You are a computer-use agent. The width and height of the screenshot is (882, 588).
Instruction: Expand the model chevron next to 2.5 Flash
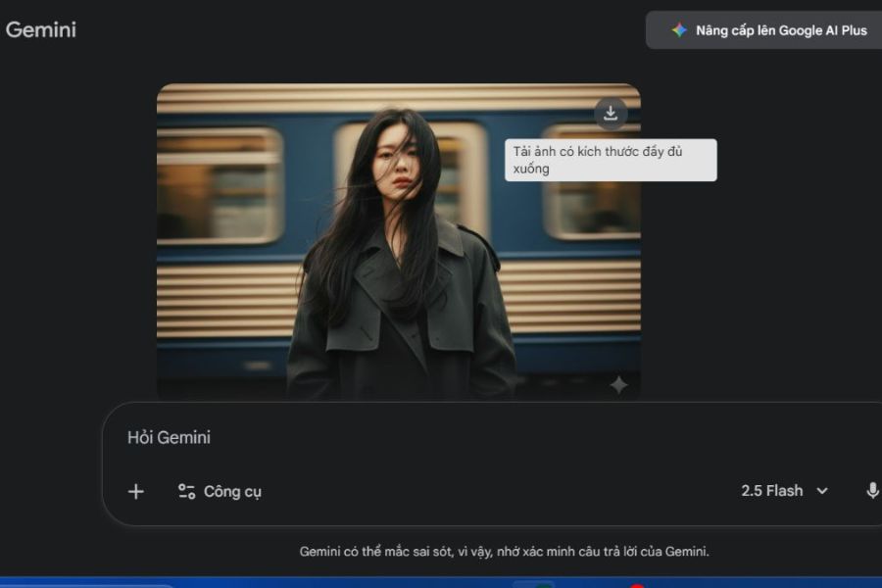(822, 491)
